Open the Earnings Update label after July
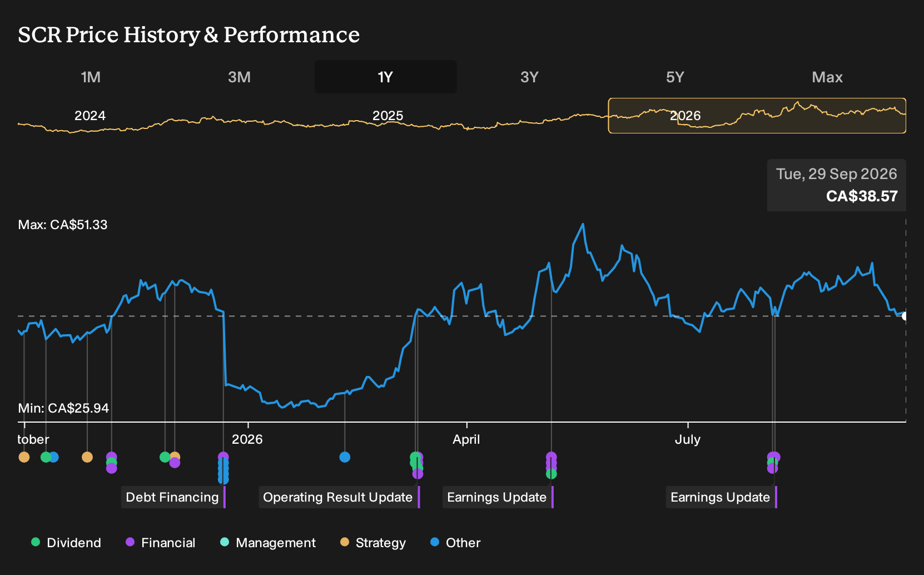 (x=721, y=497)
